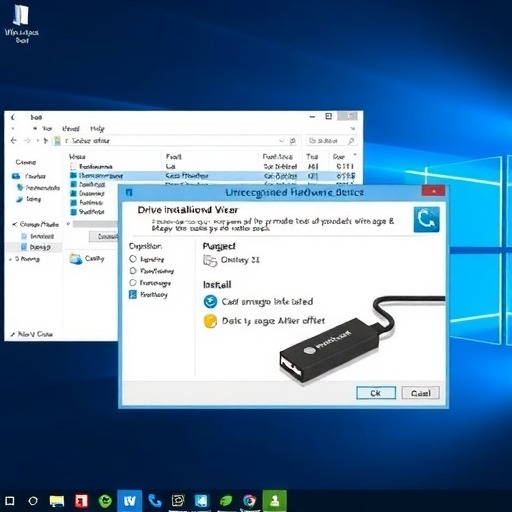Viewport: 512px width, 512px height.
Task: Click the blue refresh icon in dialog
Action: [426, 219]
